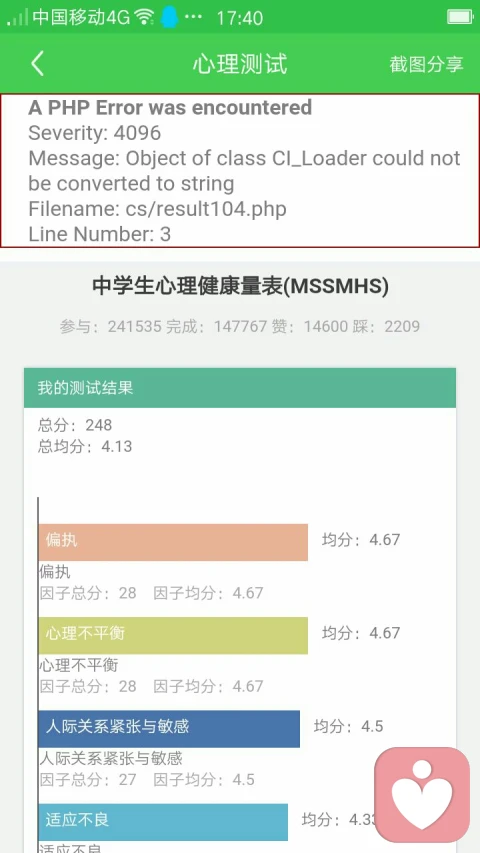Select the PHP error message box

pos(240,171)
